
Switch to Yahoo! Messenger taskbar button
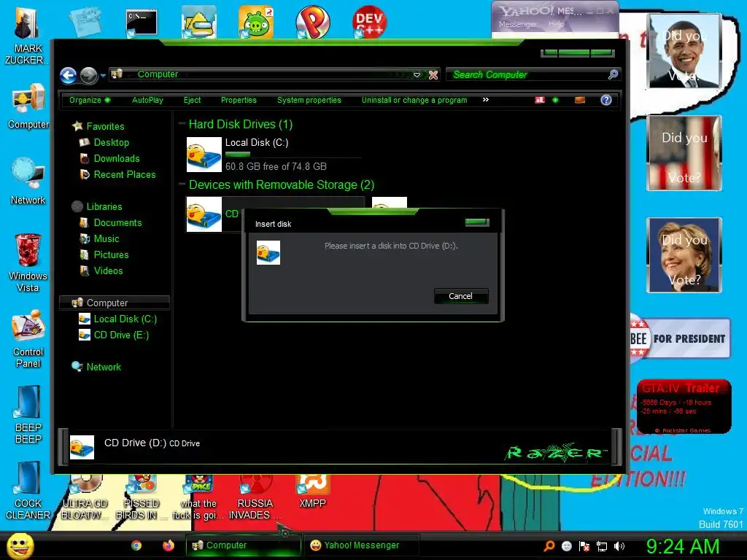[x=361, y=545]
